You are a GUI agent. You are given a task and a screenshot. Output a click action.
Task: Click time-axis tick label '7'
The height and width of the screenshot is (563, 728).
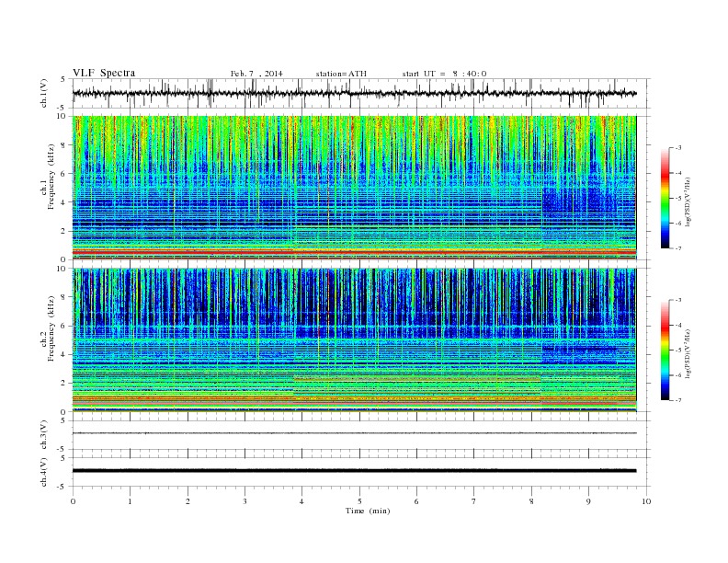[x=474, y=501]
